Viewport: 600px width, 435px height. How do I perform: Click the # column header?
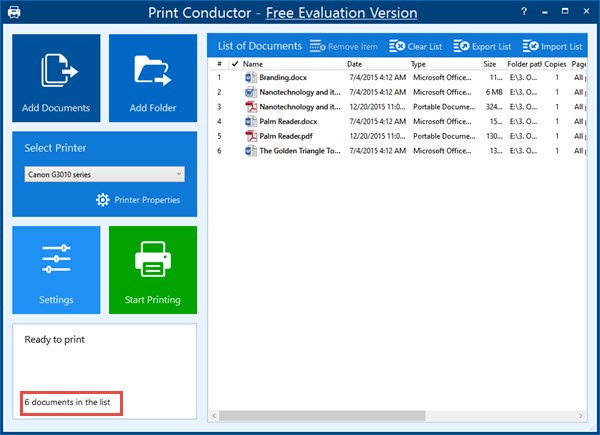click(x=219, y=64)
